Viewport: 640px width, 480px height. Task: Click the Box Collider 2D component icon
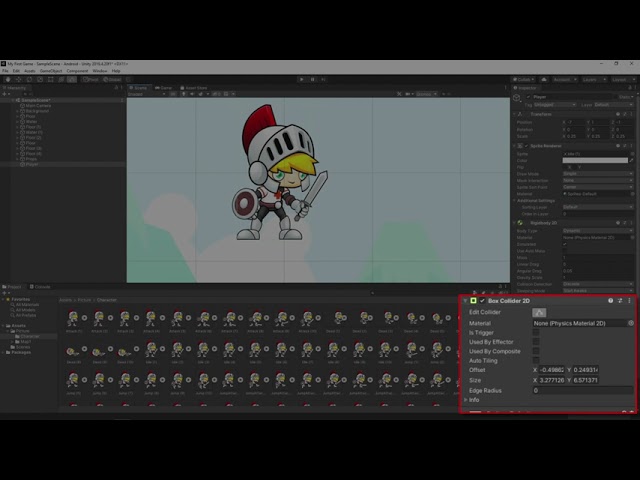pos(473,301)
